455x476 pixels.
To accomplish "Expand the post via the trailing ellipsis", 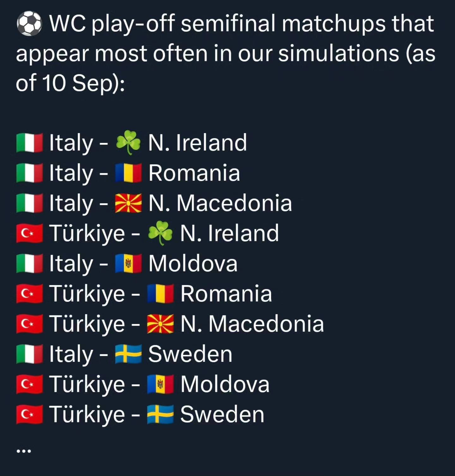I will (x=24, y=451).
